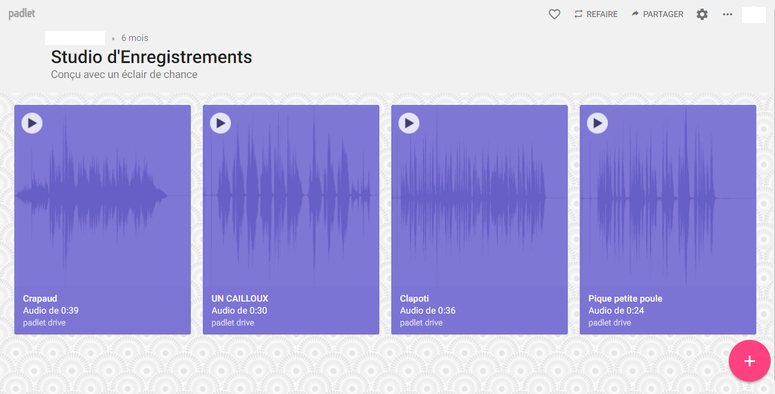Play the UN CAILLOUX audio clip
Image resolution: width=775 pixels, height=394 pixels.
220,123
